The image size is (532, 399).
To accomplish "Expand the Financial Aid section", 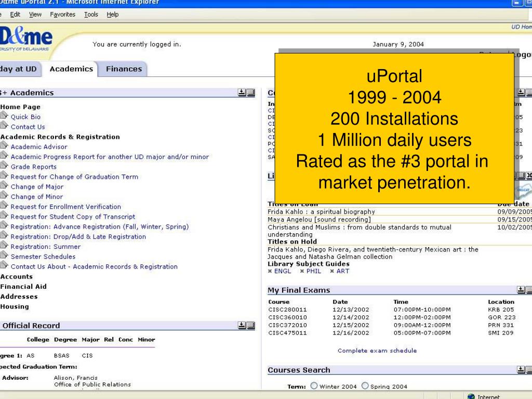I will tap(23, 286).
